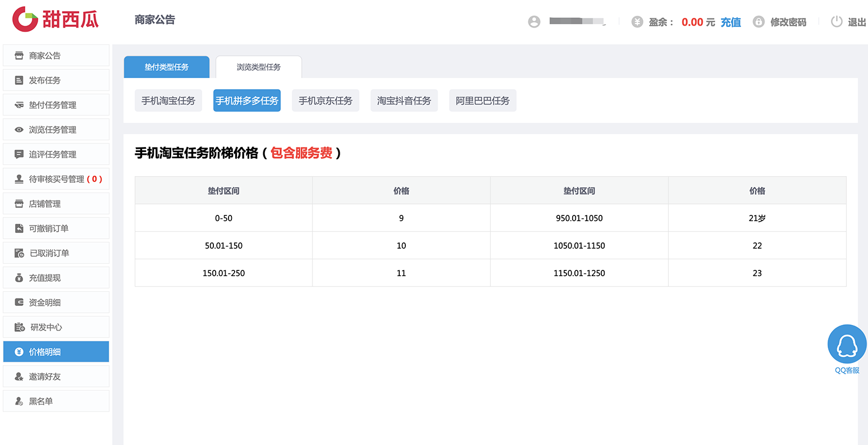Viewport: 868px width, 445px height.
Task: Click the 资金明细 wallet icon
Action: coord(19,302)
